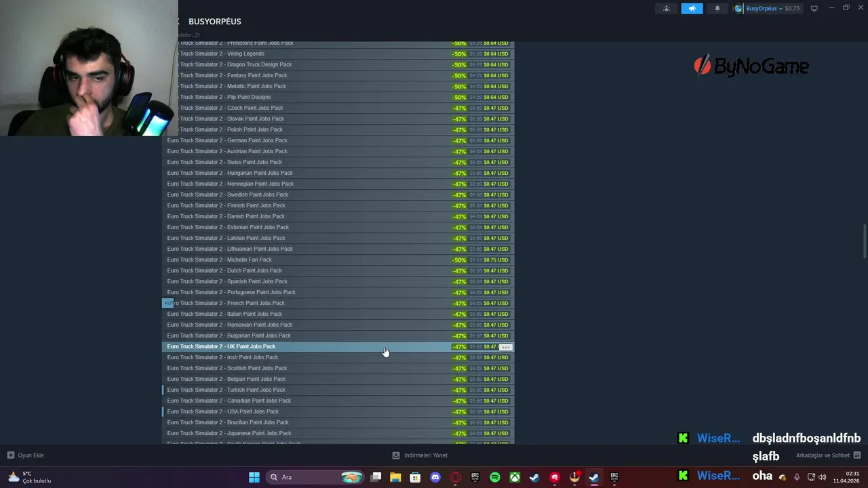This screenshot has height=488, width=868.
Task: Open volume control in system tray
Action: click(822, 477)
